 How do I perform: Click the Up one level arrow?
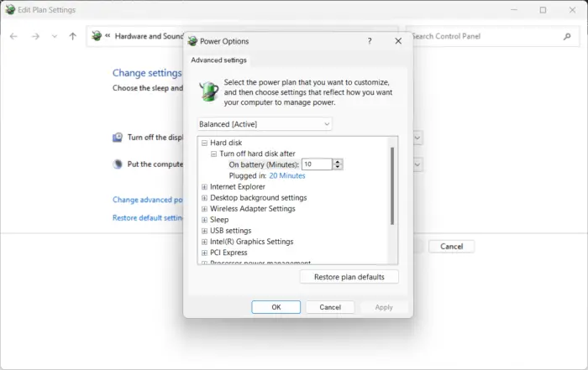(x=73, y=36)
